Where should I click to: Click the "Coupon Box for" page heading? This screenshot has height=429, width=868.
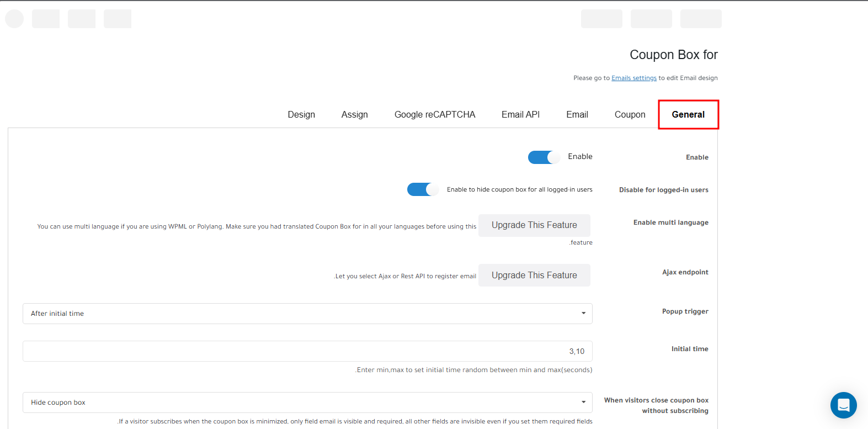[x=673, y=55]
